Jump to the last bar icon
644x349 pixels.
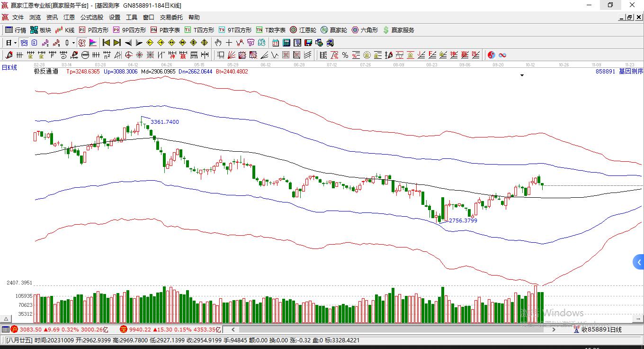click(x=117, y=43)
